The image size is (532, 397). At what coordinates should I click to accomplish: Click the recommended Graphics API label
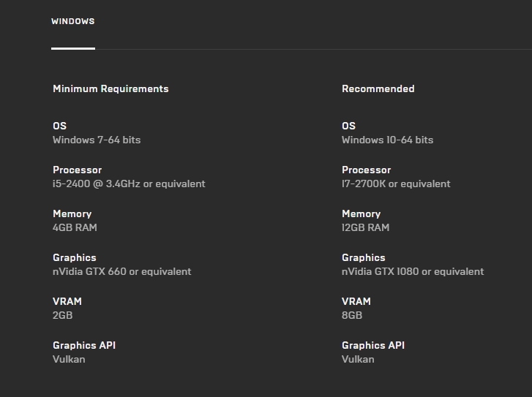(x=373, y=346)
